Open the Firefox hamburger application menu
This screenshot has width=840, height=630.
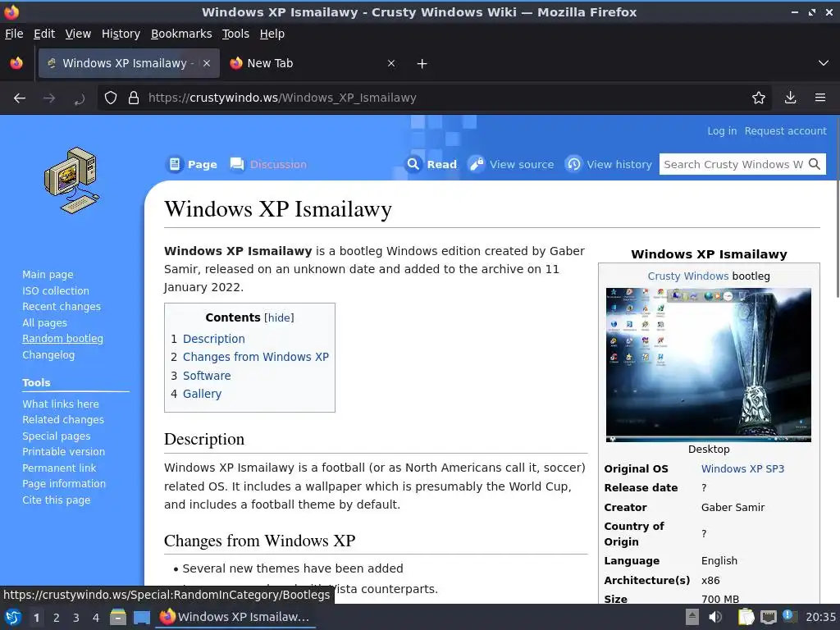point(820,98)
